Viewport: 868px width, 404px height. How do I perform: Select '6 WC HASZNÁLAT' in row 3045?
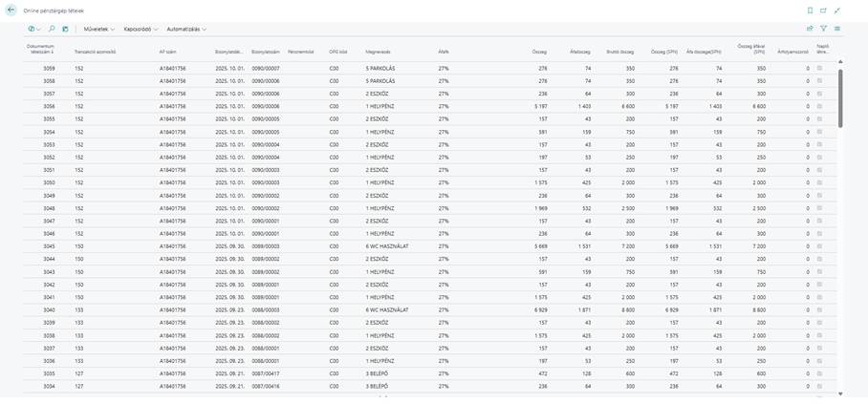(x=387, y=246)
